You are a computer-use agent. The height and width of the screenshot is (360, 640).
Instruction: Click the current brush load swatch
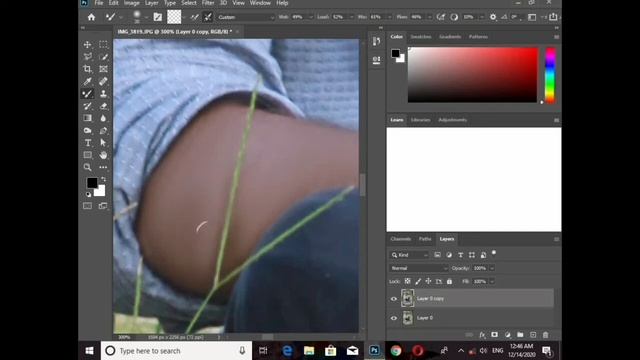coord(174,17)
